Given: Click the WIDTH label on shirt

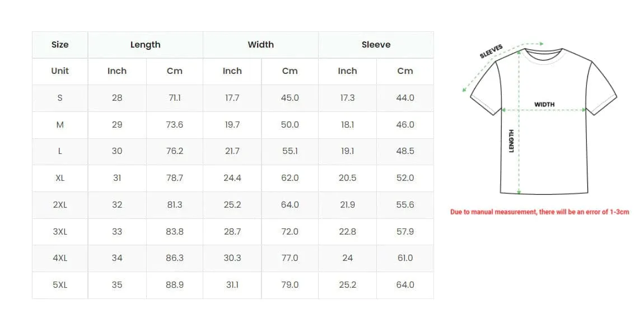Looking at the screenshot, I should coord(544,104).
